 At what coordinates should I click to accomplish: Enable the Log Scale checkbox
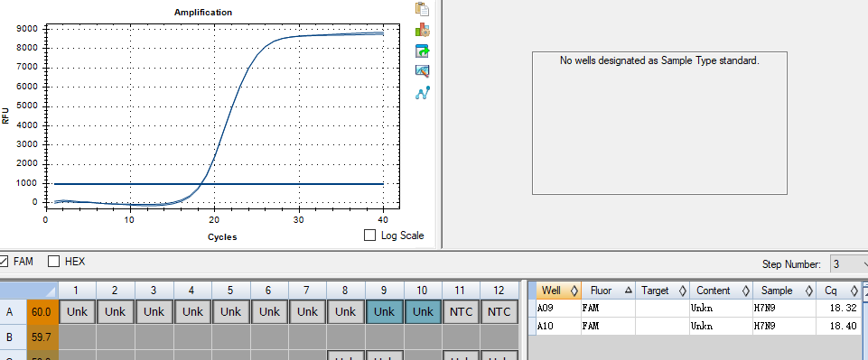369,235
